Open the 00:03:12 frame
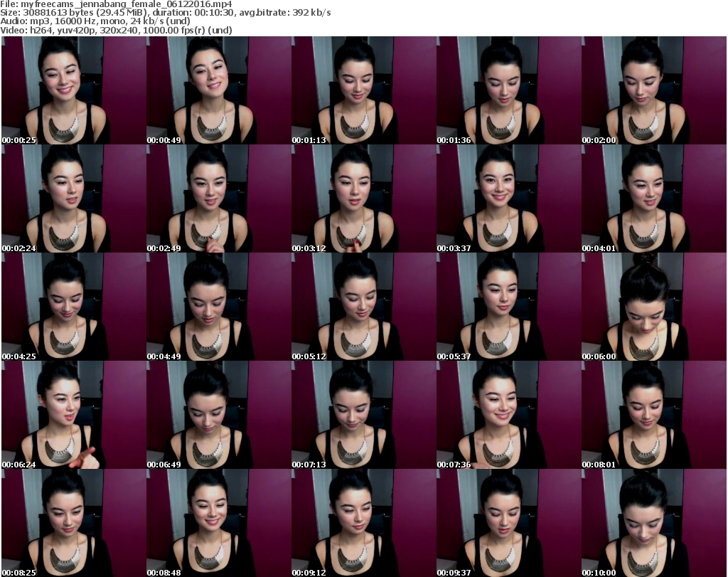 (x=363, y=198)
